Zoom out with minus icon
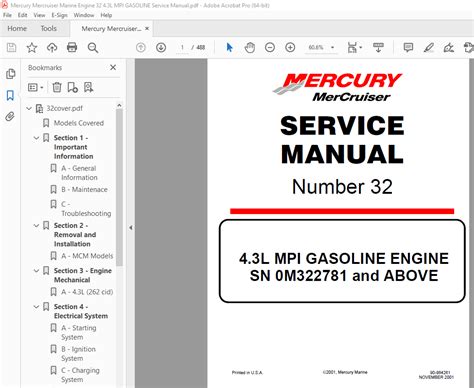Screen dimensions: 474x388 (x=270, y=48)
